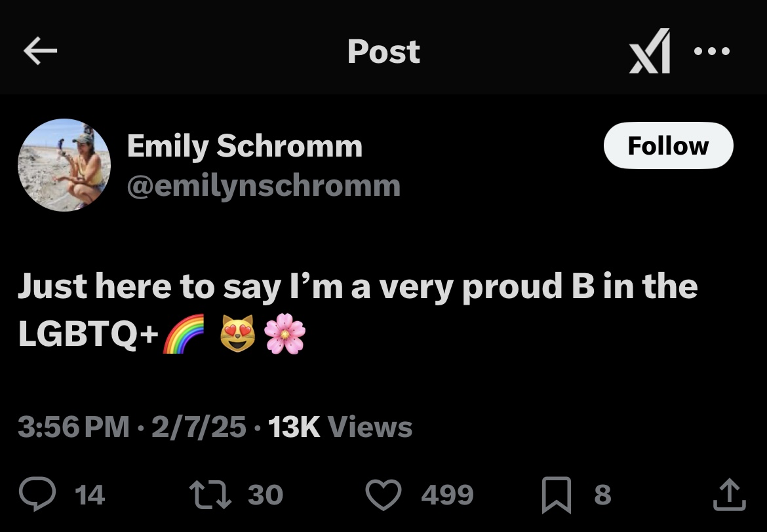Click the heart-eyes cat emoji
This screenshot has width=767, height=532.
pyautogui.click(x=238, y=333)
